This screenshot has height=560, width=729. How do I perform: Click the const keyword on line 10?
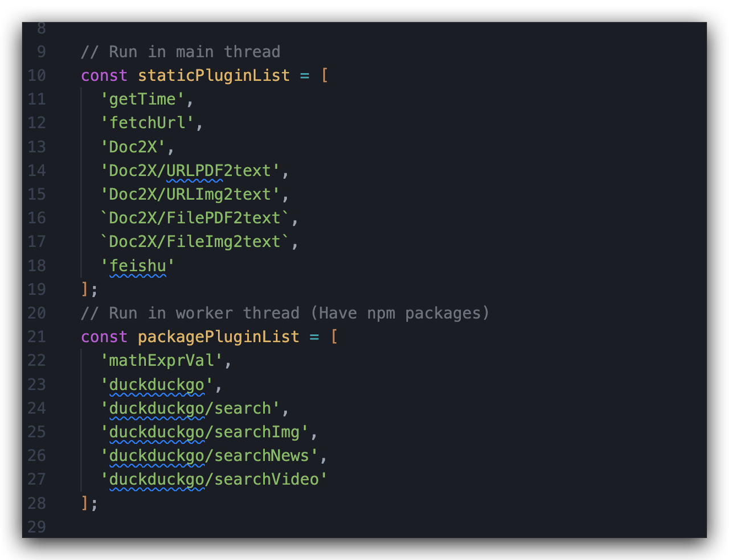tap(104, 76)
